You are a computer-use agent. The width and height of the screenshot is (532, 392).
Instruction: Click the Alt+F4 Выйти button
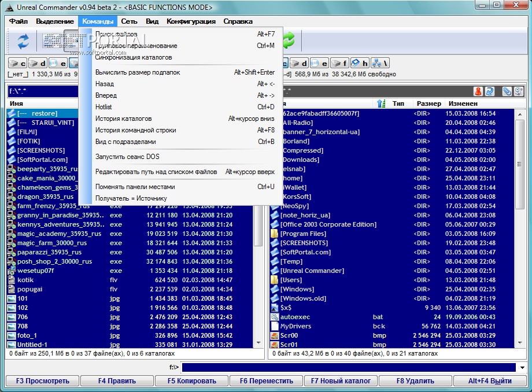[490, 381]
